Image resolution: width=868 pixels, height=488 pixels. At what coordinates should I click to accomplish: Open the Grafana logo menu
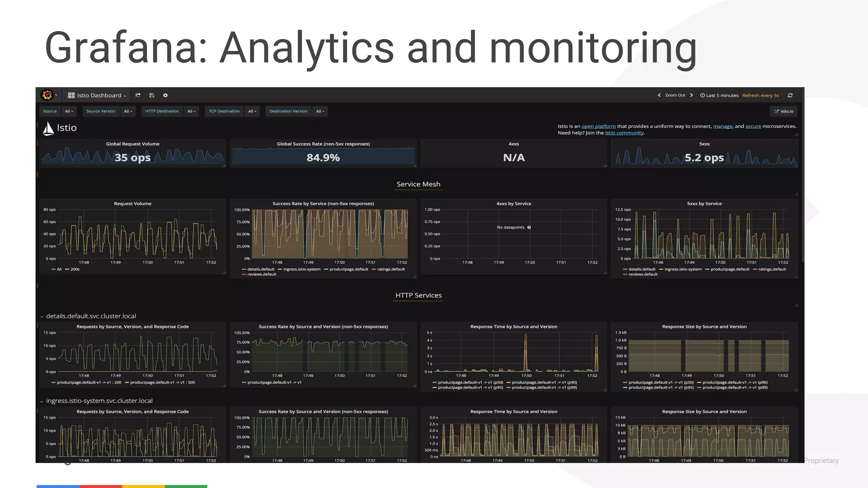48,95
